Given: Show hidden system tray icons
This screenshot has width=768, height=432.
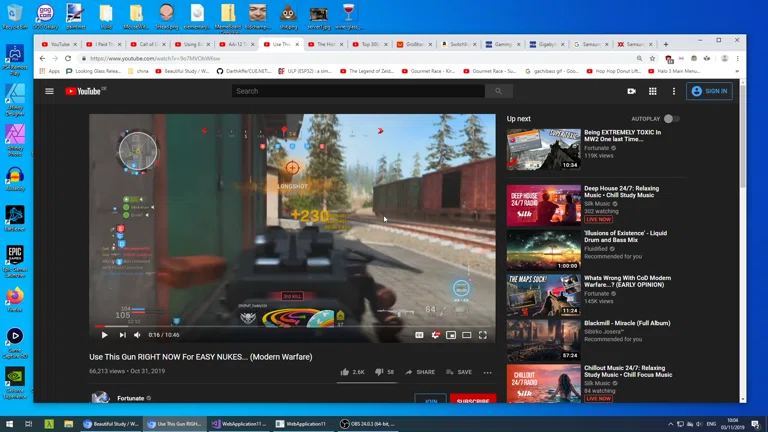Looking at the screenshot, I should pos(670,424).
